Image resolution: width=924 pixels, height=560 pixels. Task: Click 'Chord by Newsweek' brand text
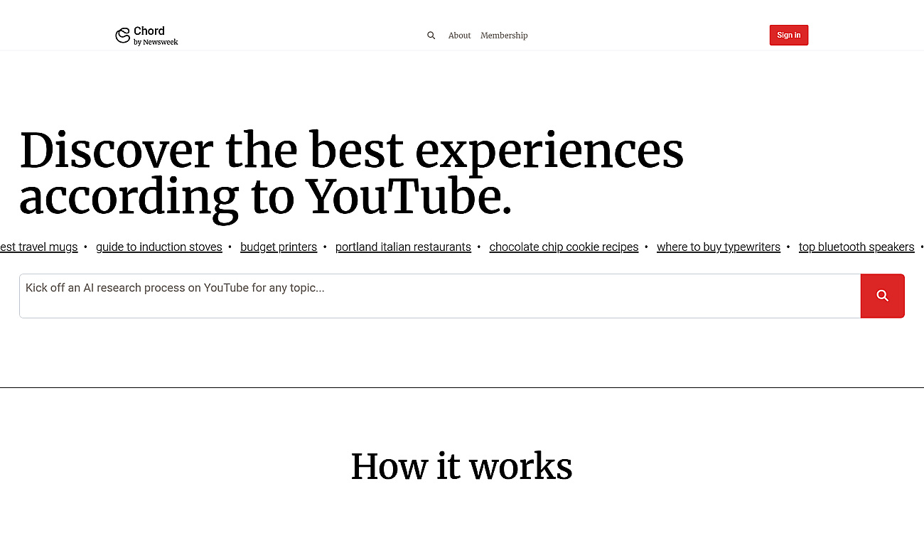coord(156,36)
